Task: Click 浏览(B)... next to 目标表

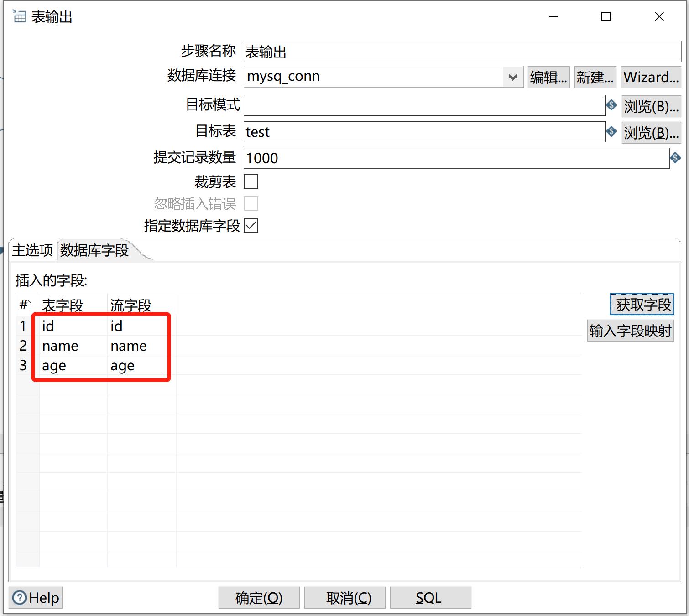Action: pos(652,133)
